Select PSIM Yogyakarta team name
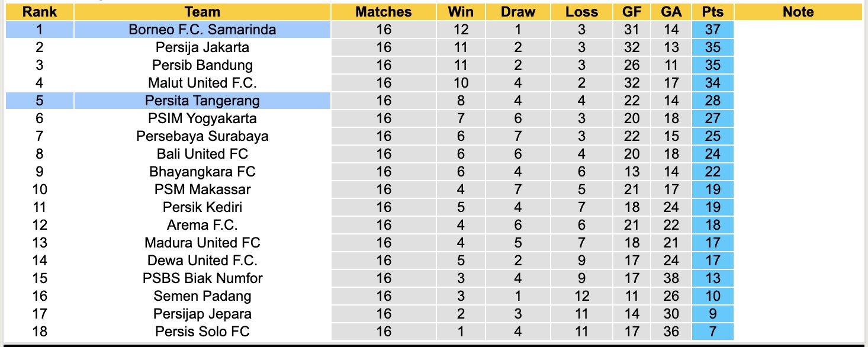The height and width of the screenshot is (347, 868). click(202, 118)
